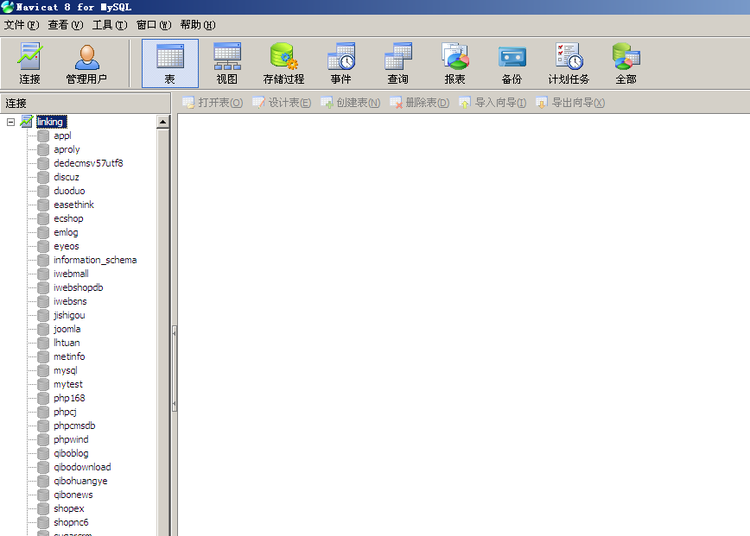The height and width of the screenshot is (536, 750).
Task: Select the iwebshopdb database
Action: (78, 288)
